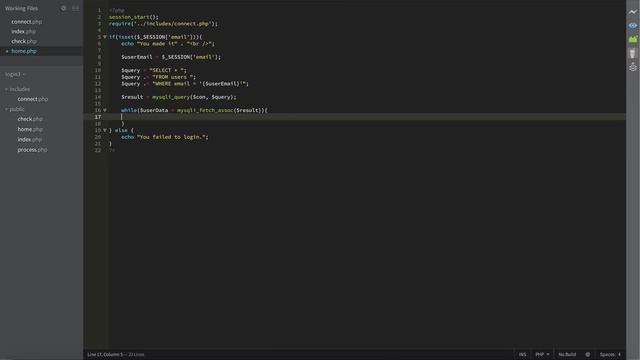
Task: Open the PHP language dropdown
Action: pos(542,354)
